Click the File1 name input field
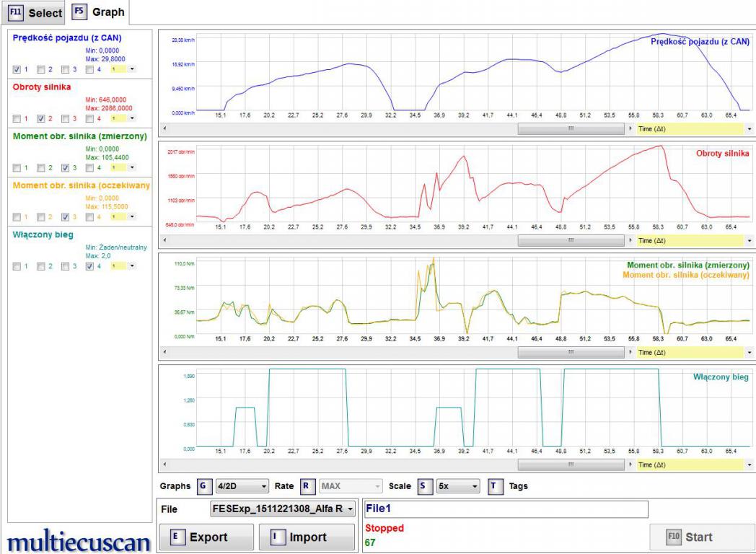 (506, 509)
